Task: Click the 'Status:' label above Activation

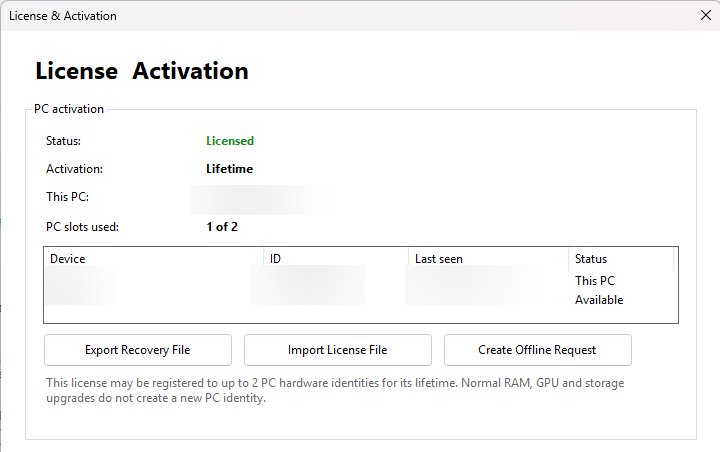Action: [63, 141]
